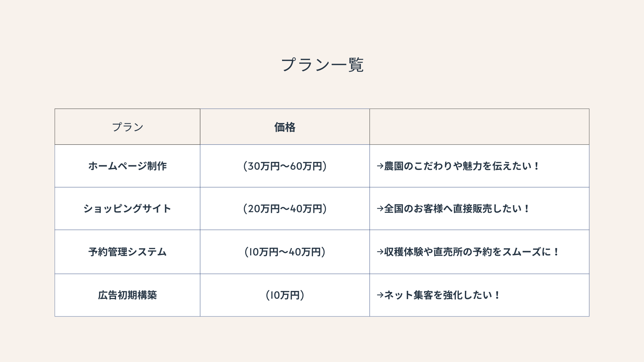Click the single 10万円 price text
The height and width of the screenshot is (362, 644).
(x=285, y=295)
